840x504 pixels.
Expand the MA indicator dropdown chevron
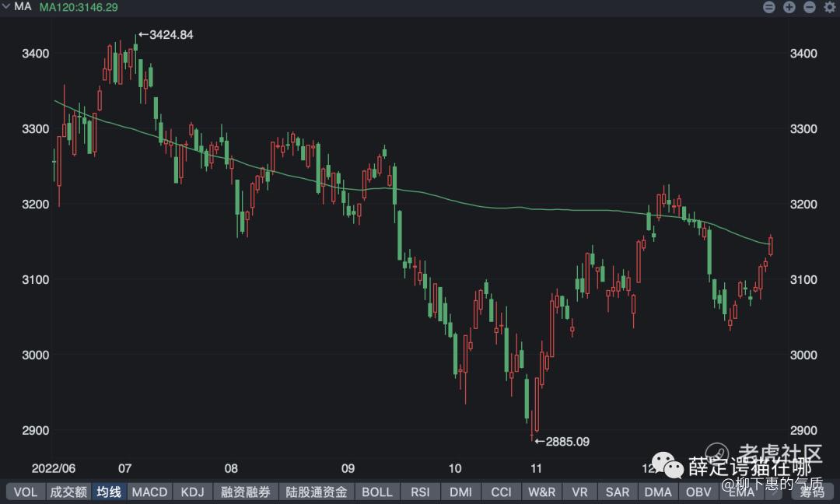pos(6,6)
